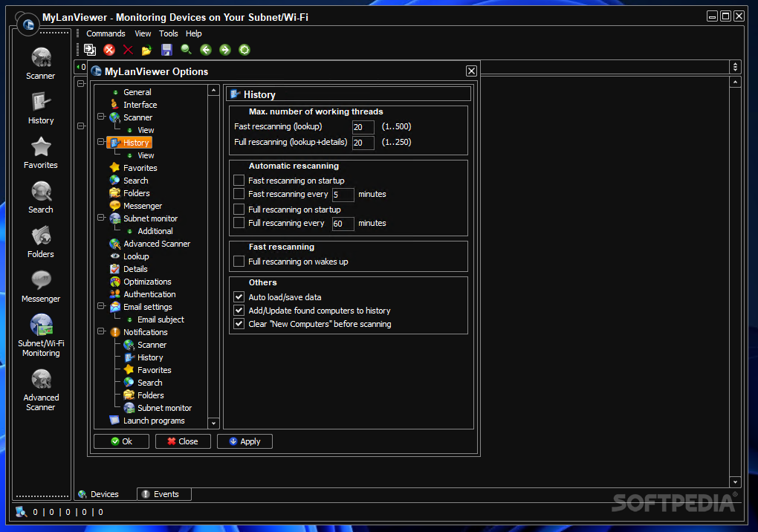Uncheck Add/Update found computers to history

[x=239, y=311]
